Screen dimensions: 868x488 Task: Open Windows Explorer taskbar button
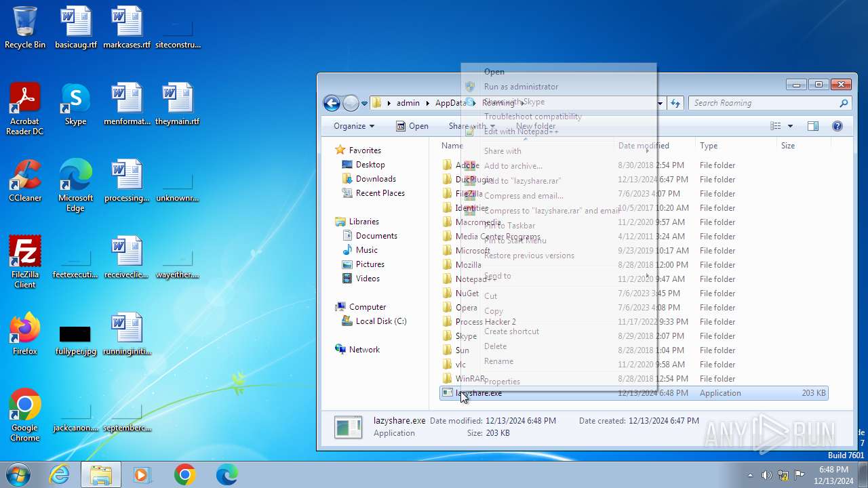(101, 474)
